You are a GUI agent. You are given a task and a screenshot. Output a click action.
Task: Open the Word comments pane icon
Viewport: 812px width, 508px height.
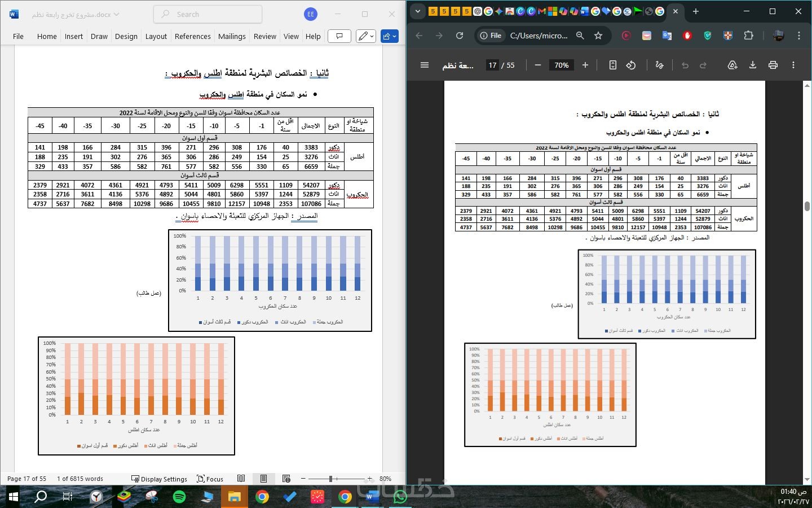click(339, 36)
